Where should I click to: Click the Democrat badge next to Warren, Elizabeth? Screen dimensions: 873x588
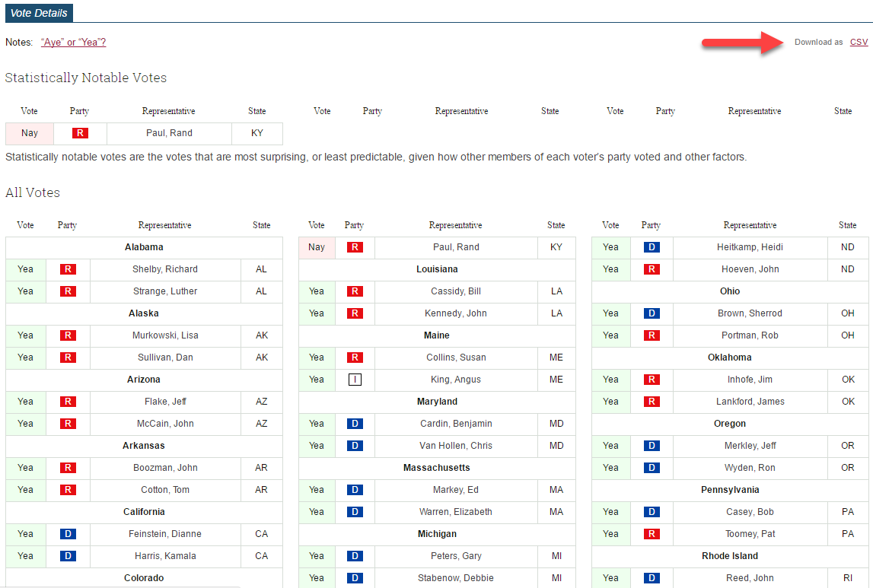pos(355,512)
